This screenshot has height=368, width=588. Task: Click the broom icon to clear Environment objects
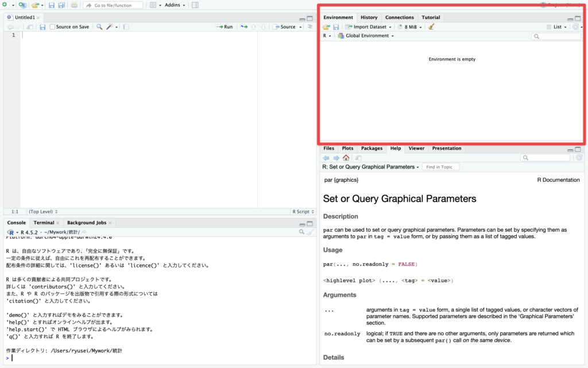coord(431,27)
